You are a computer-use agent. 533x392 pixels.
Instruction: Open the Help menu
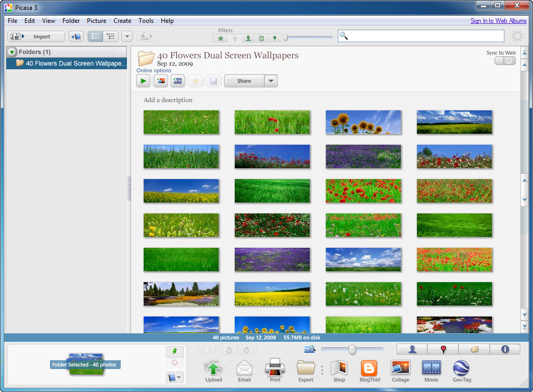pyautogui.click(x=167, y=21)
